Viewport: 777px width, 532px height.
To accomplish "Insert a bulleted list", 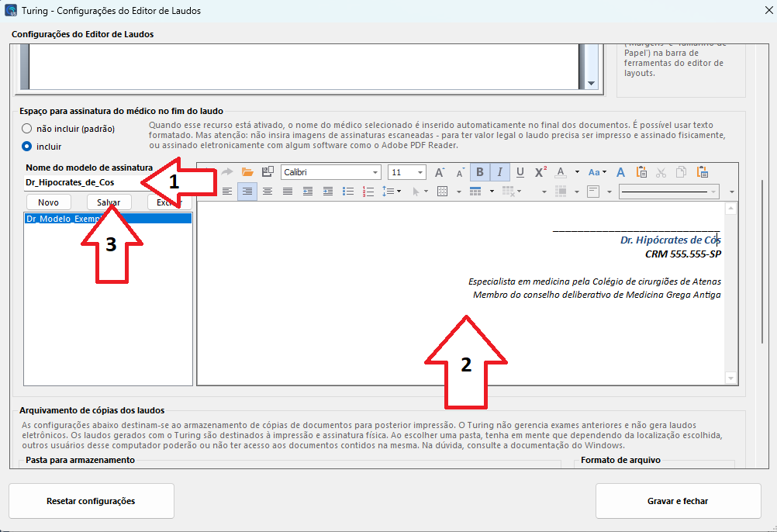I will (x=348, y=192).
